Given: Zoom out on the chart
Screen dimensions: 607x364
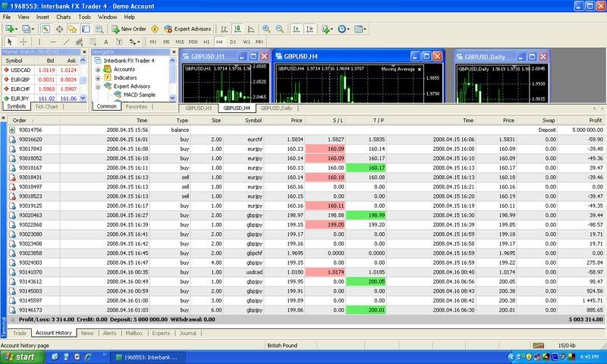Looking at the screenshot, I should pyautogui.click(x=278, y=29).
